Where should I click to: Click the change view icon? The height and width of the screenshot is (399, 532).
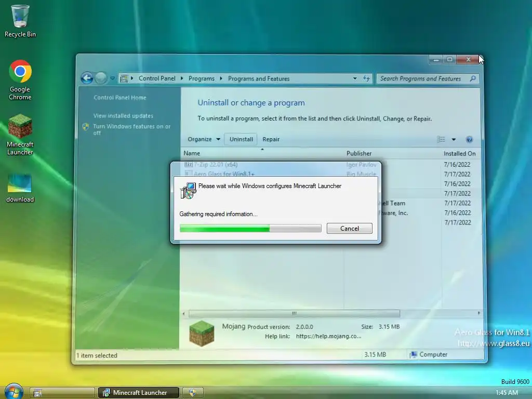(441, 139)
